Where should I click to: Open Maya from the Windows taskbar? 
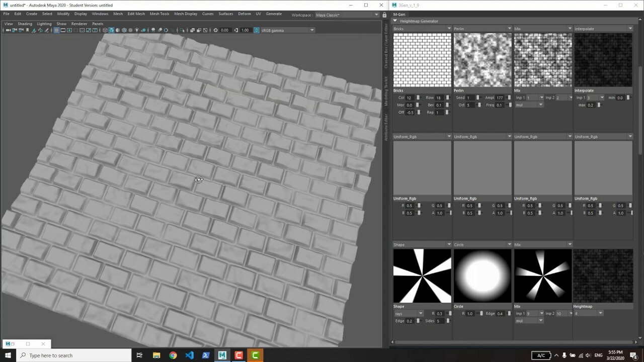(x=221, y=355)
